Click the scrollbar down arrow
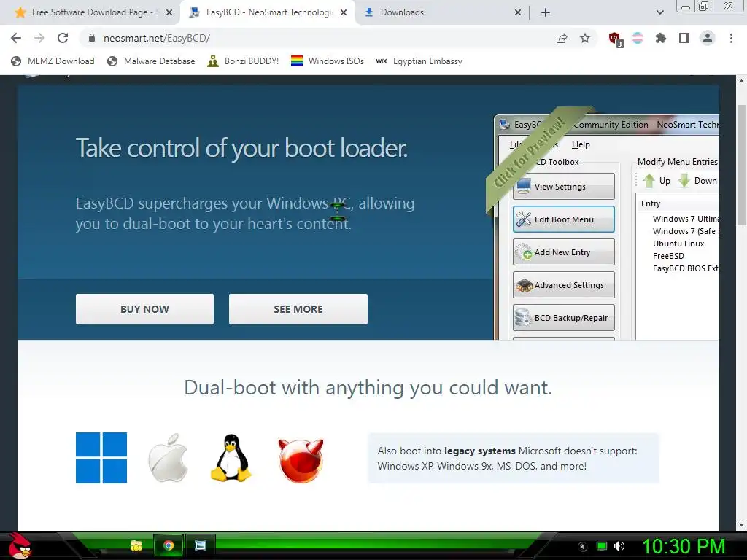Image resolution: width=747 pixels, height=560 pixels. 741,525
